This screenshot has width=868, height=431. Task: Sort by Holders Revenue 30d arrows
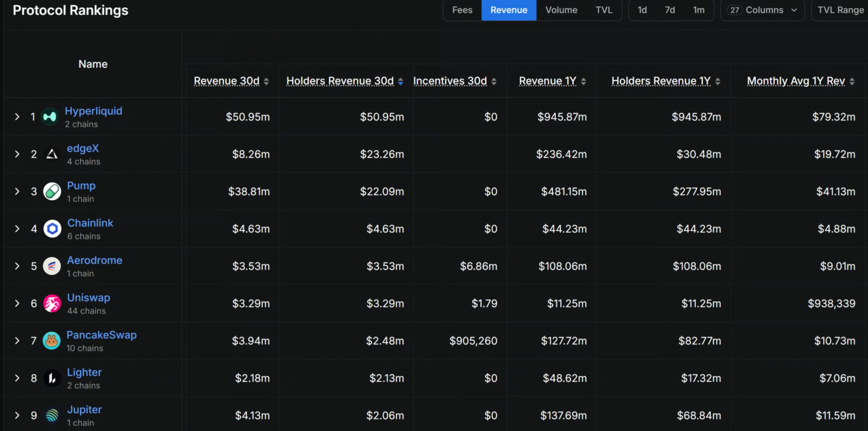click(400, 81)
